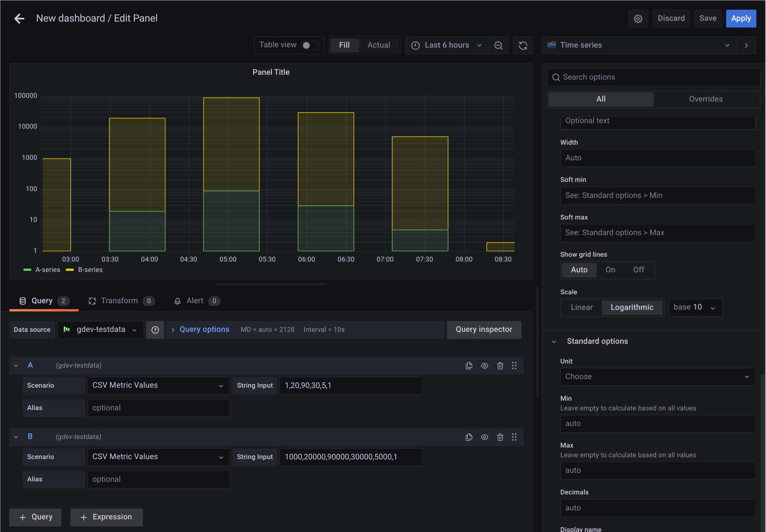Set Show grid lines to Off

coord(638,270)
